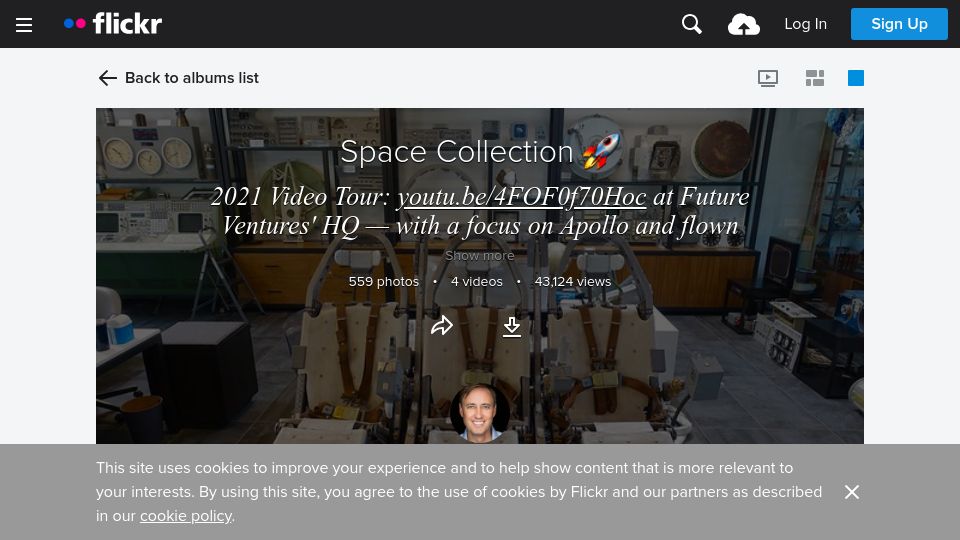Image resolution: width=960 pixels, height=540 pixels.
Task: Click Log In
Action: click(805, 24)
